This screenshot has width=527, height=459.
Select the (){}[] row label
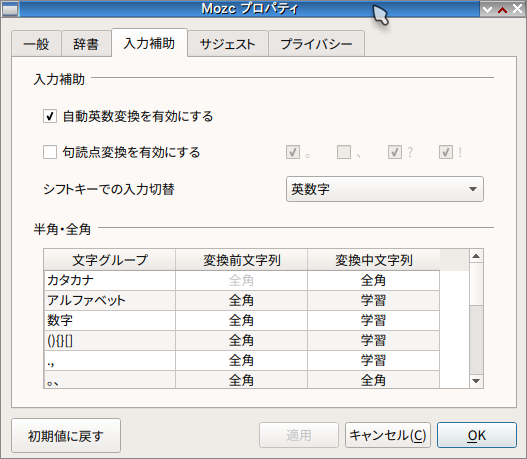coord(110,340)
